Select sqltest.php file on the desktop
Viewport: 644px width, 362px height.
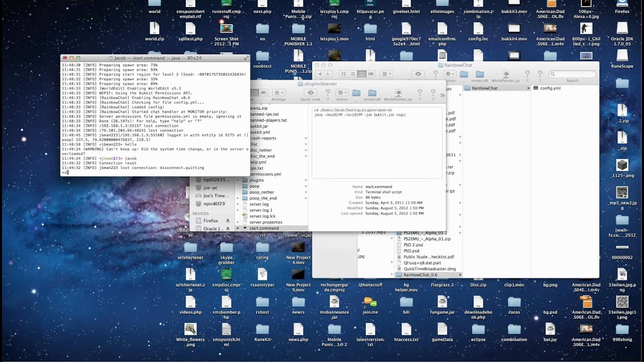coord(190,32)
